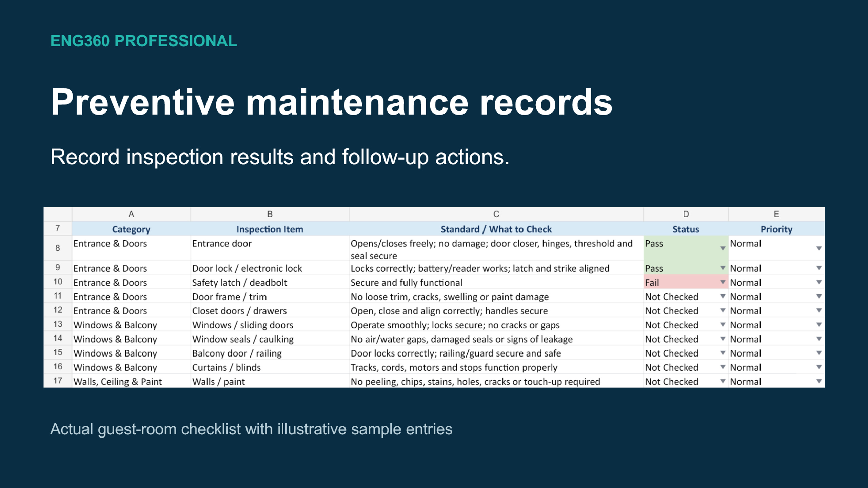The image size is (868, 488).
Task: Open Fail status dropdown for Safety latch
Action: tap(723, 282)
